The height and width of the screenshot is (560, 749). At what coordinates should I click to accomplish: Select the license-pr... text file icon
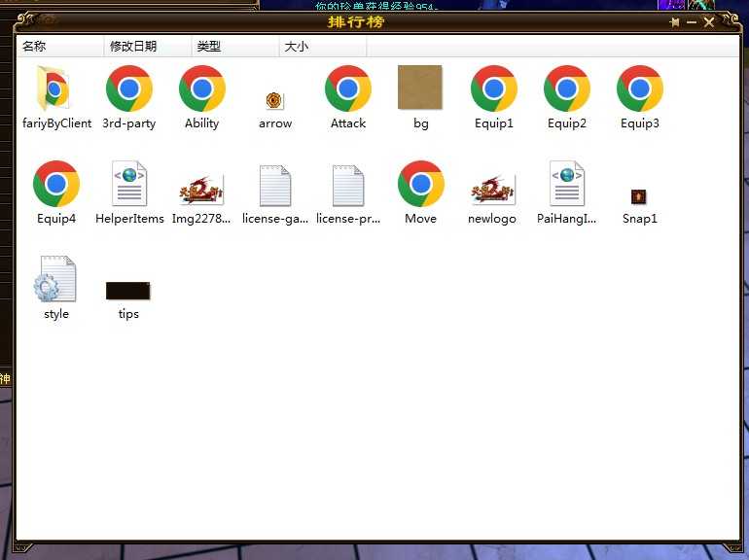(348, 186)
